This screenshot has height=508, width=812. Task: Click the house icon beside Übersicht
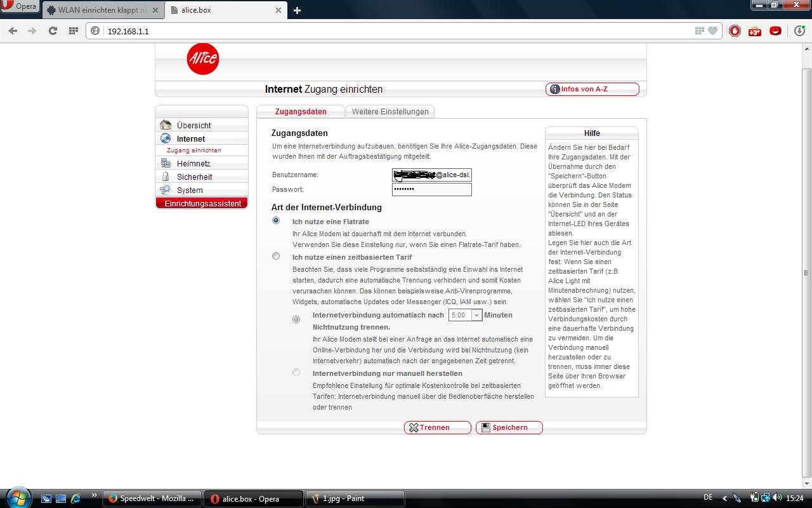pos(166,124)
